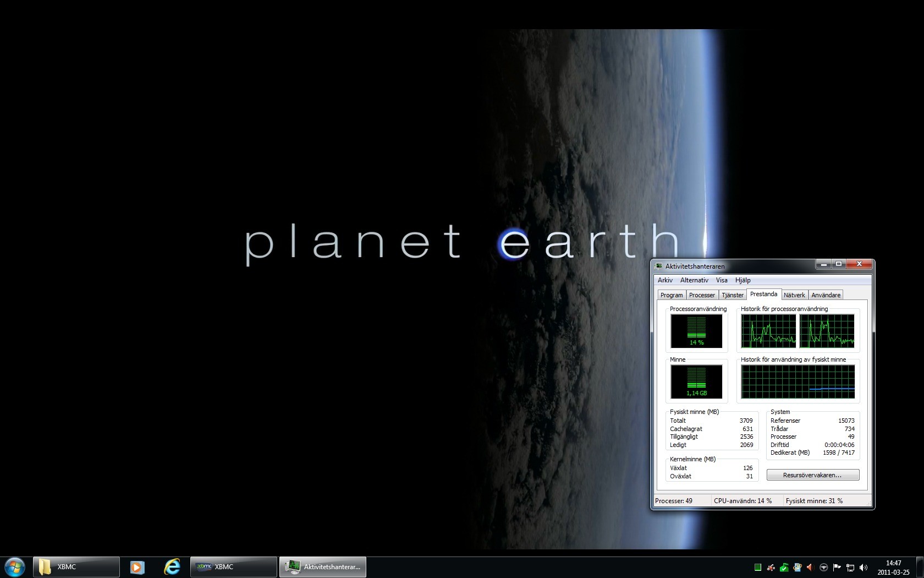Click the Drifttid value 0:00:04:06

pyautogui.click(x=839, y=445)
